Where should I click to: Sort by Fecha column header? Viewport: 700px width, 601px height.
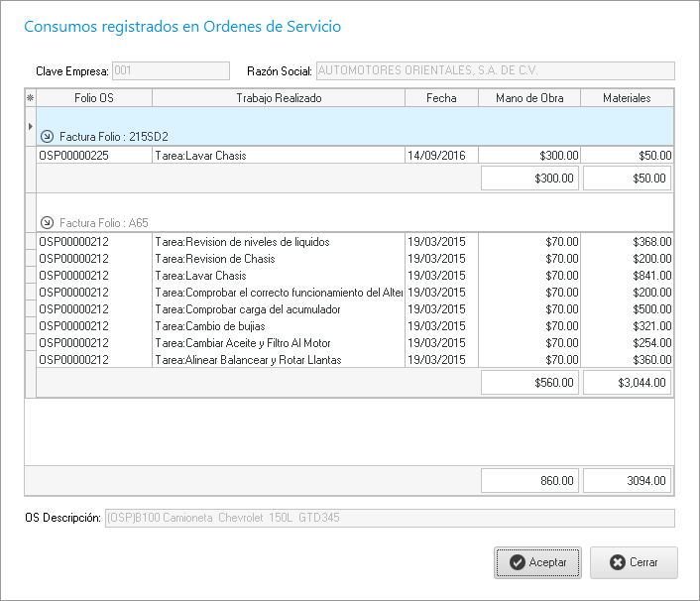pyautogui.click(x=441, y=98)
